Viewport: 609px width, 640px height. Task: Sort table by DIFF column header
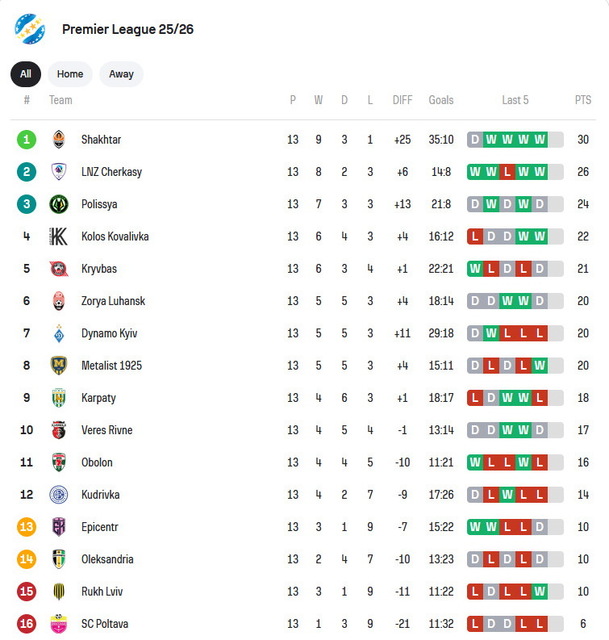403,100
